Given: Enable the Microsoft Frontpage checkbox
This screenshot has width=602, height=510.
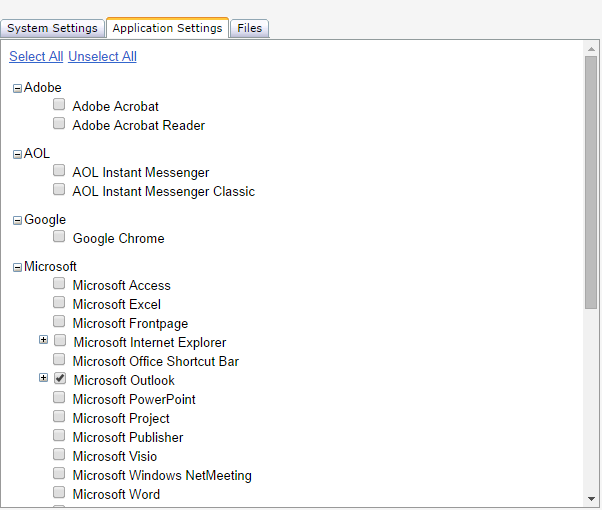Looking at the screenshot, I should (x=59, y=321).
